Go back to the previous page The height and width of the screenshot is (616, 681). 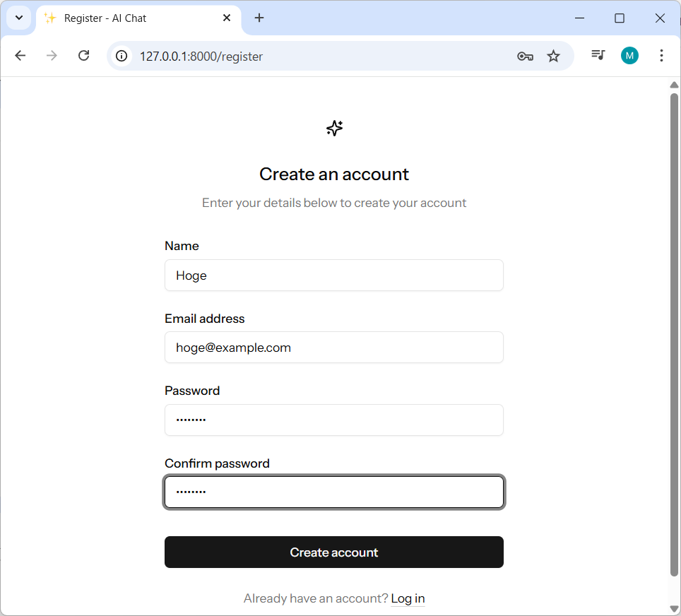[20, 56]
